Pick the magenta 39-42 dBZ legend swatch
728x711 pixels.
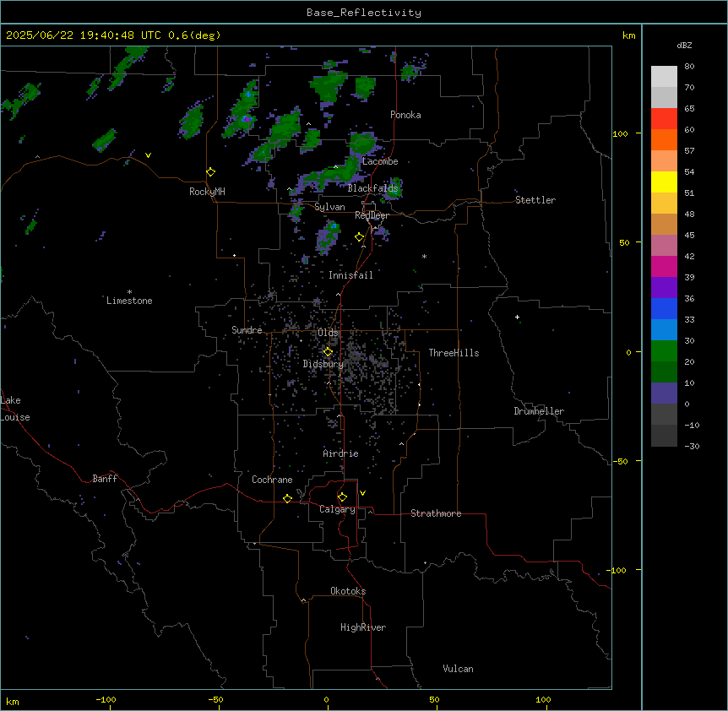click(x=664, y=266)
